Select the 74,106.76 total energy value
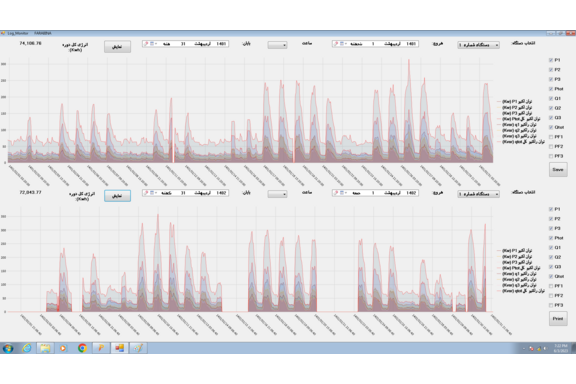 click(x=30, y=43)
